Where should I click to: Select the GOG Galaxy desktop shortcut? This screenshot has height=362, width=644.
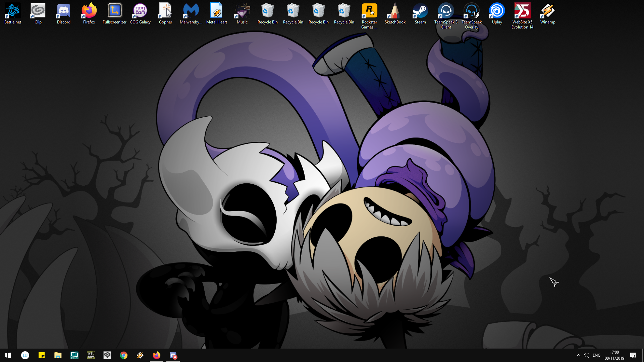(140, 14)
